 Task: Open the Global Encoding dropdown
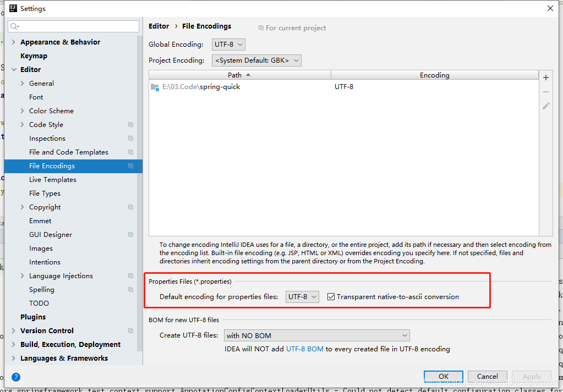coord(228,45)
